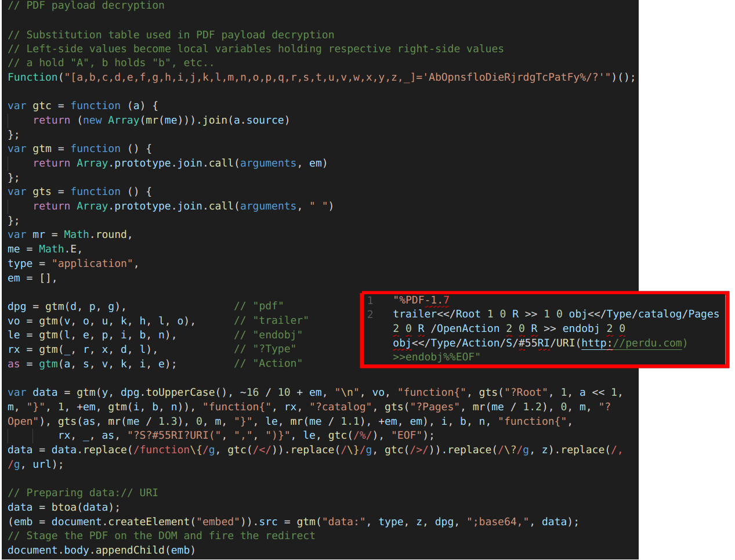Click the "var gts = function () {" line

(x=79, y=192)
